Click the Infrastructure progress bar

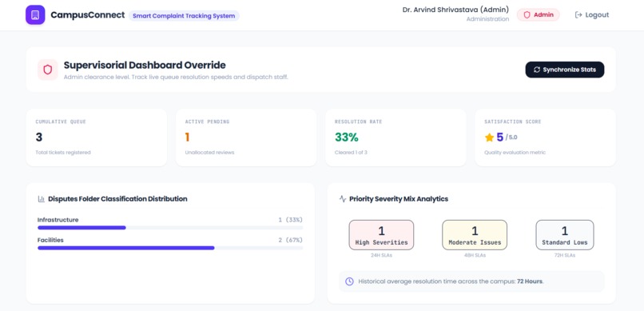click(x=170, y=228)
